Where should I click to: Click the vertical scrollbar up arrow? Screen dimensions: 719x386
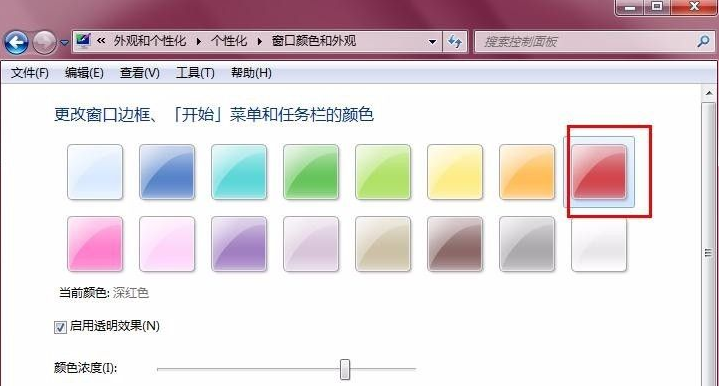[709, 93]
